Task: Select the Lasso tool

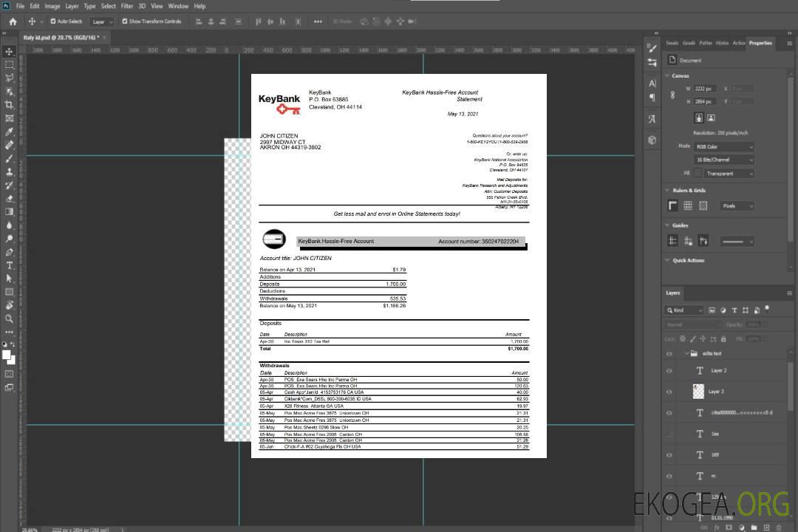Action: click(9, 78)
